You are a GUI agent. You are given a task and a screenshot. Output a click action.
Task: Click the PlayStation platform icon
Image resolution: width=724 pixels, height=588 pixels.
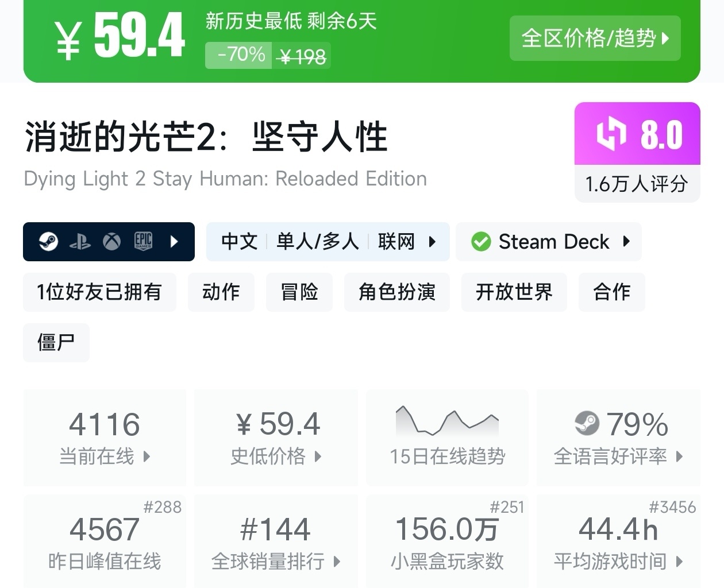tap(80, 242)
